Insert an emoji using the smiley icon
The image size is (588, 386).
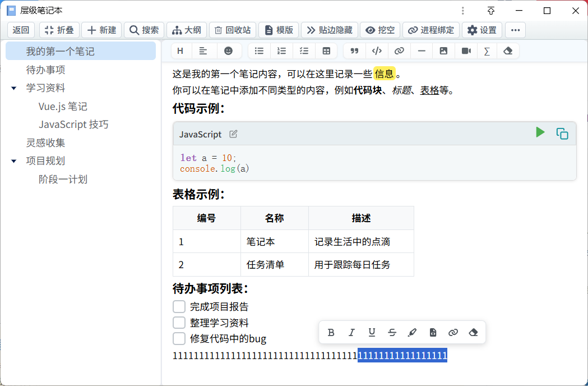pyautogui.click(x=228, y=51)
